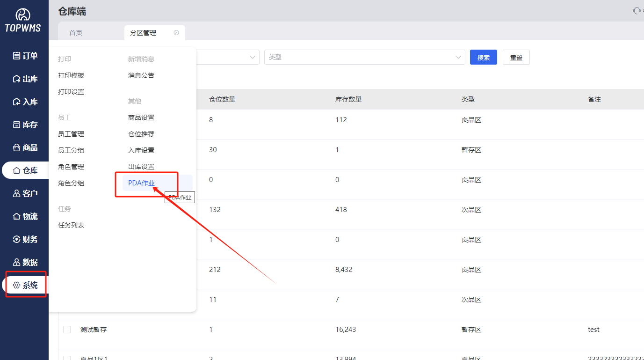
Task: Expand the 类型 dropdown filter
Action: coord(364,57)
